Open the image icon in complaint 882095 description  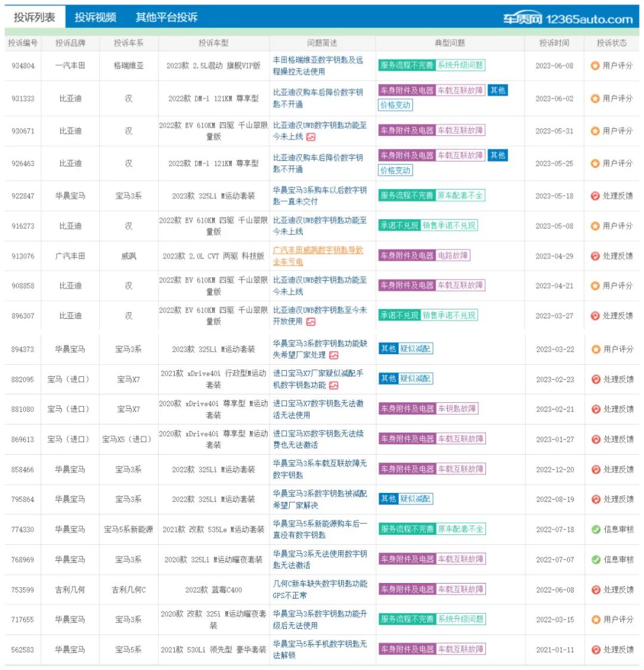[x=334, y=386]
